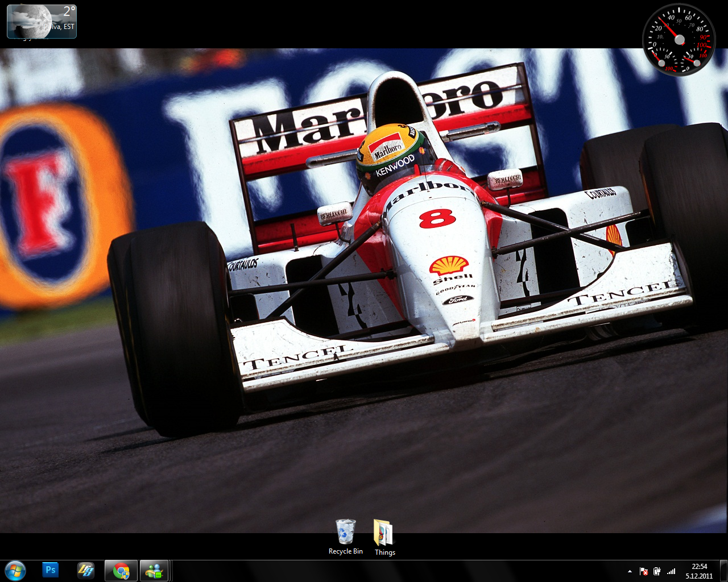This screenshot has height=582, width=728.
Task: Open the Action Center flag icon
Action: [644, 571]
